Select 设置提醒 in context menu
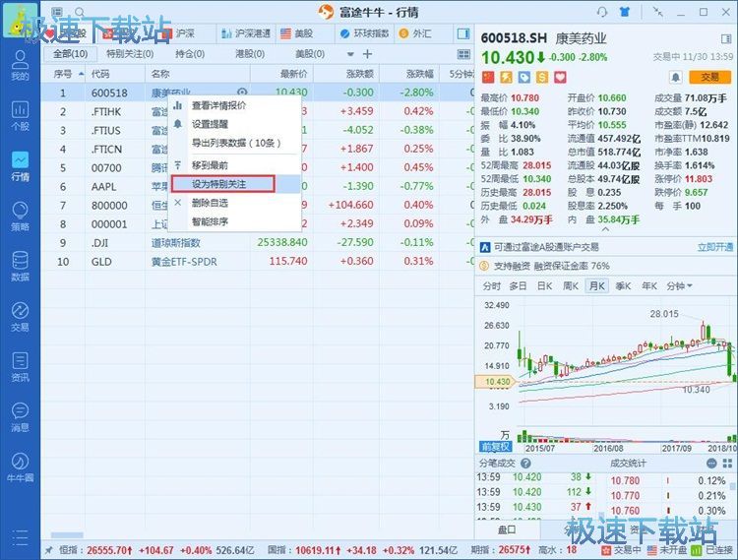This screenshot has width=738, height=560. pyautogui.click(x=234, y=124)
